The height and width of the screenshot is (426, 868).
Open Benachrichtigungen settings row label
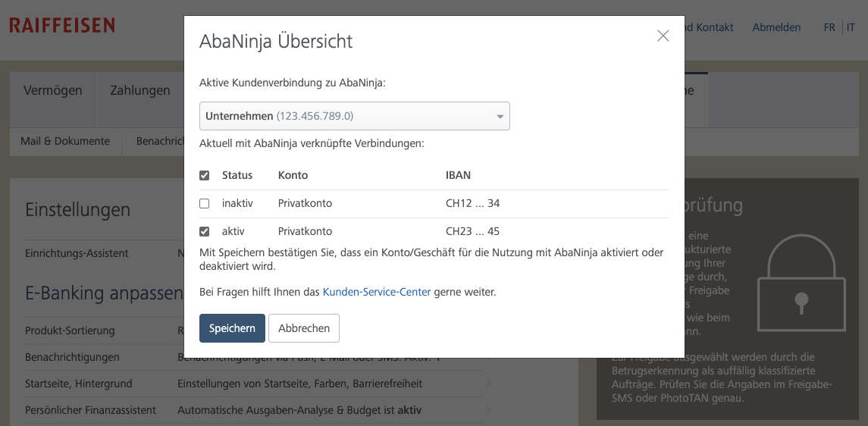click(72, 357)
